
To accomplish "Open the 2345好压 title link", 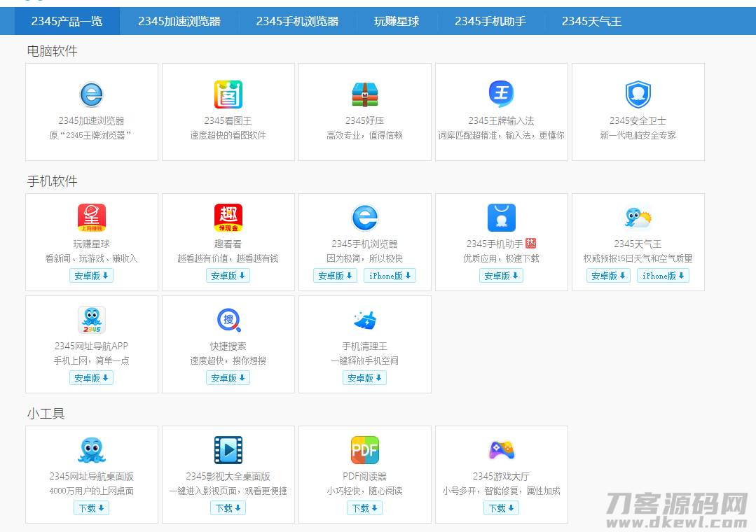I will tap(364, 120).
